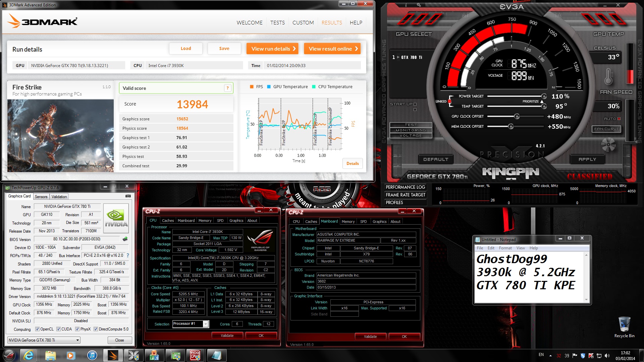644x362 pixels.
Task: Toggle DirectCompute 5.0 checkbox in GPU-Z
Action: point(96,329)
